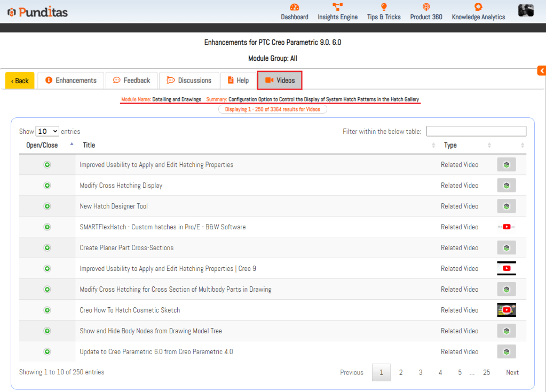Viewport: 546px width, 392px height.
Task: Click the Tips & Tricks lightbulb icon
Action: [x=384, y=7]
